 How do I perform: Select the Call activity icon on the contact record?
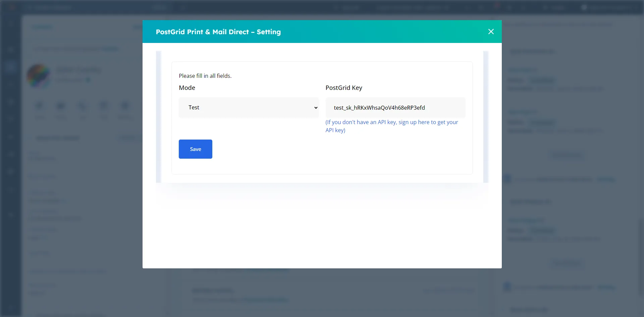click(x=82, y=107)
